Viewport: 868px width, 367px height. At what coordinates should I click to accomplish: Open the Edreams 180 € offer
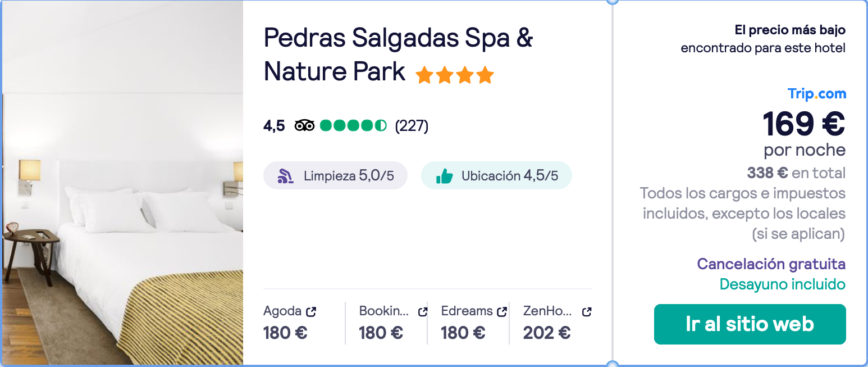click(x=463, y=333)
